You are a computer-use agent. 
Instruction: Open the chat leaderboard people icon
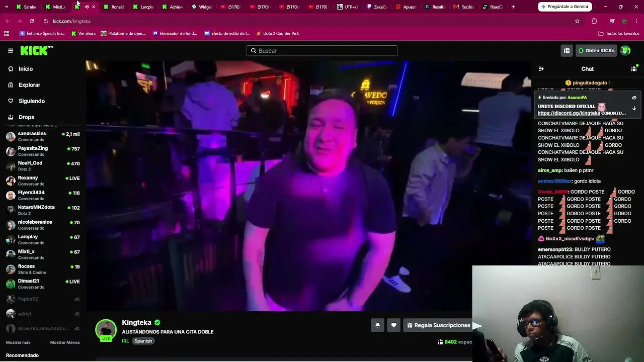click(x=634, y=69)
